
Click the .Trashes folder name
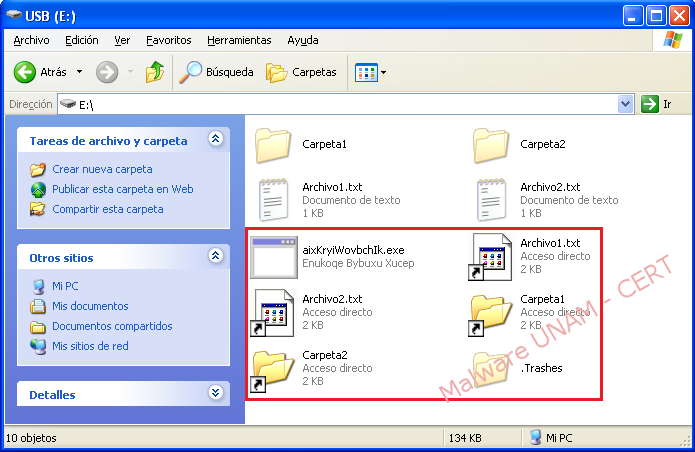pos(541,368)
